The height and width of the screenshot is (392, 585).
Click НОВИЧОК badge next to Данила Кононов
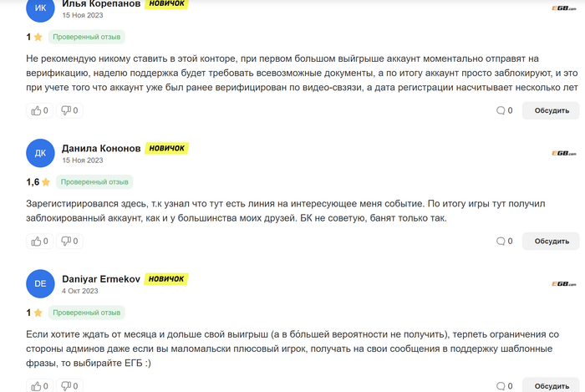[x=167, y=148]
